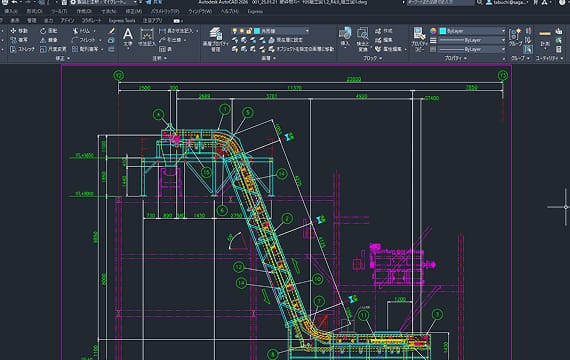This screenshot has height=360, width=570.
Task: Expand the Utilities (ユーティリティ) panel
Action: [549, 58]
